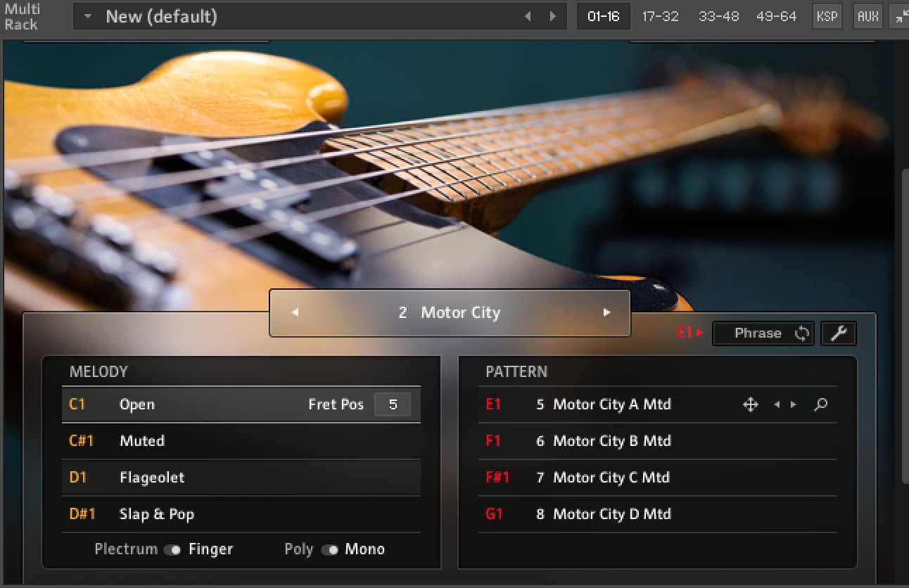Open the New (default) multi dropdown arrow
The image size is (909, 588).
pyautogui.click(x=88, y=16)
